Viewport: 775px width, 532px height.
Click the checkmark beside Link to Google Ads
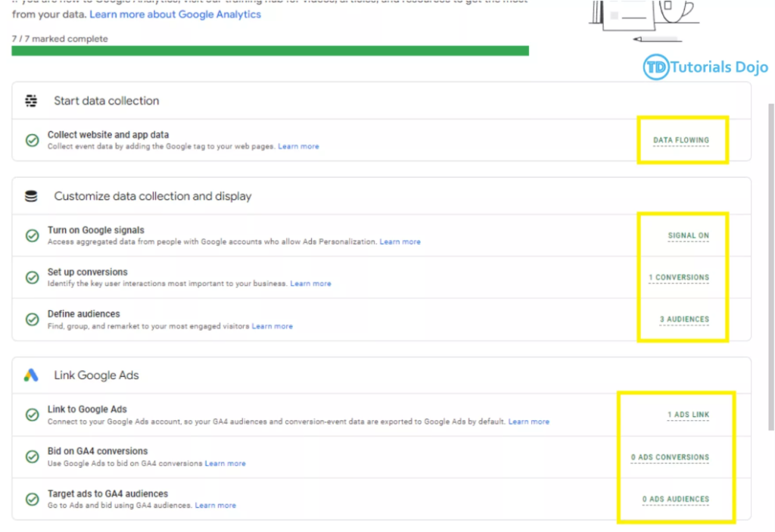(x=32, y=415)
